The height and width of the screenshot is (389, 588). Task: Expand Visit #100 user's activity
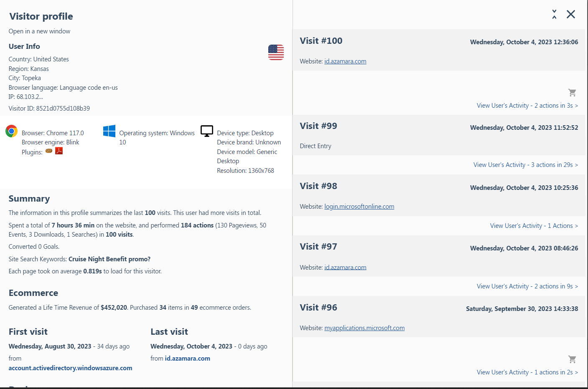(527, 106)
